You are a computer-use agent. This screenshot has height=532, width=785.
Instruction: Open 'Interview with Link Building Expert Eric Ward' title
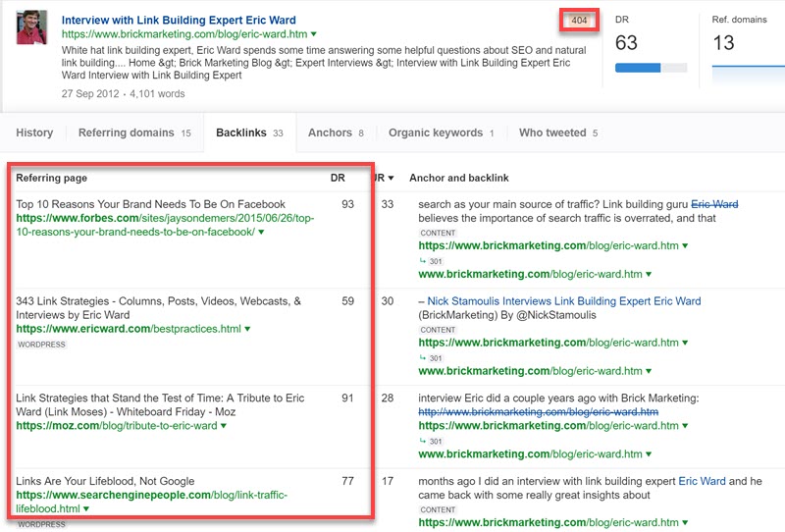[179, 20]
